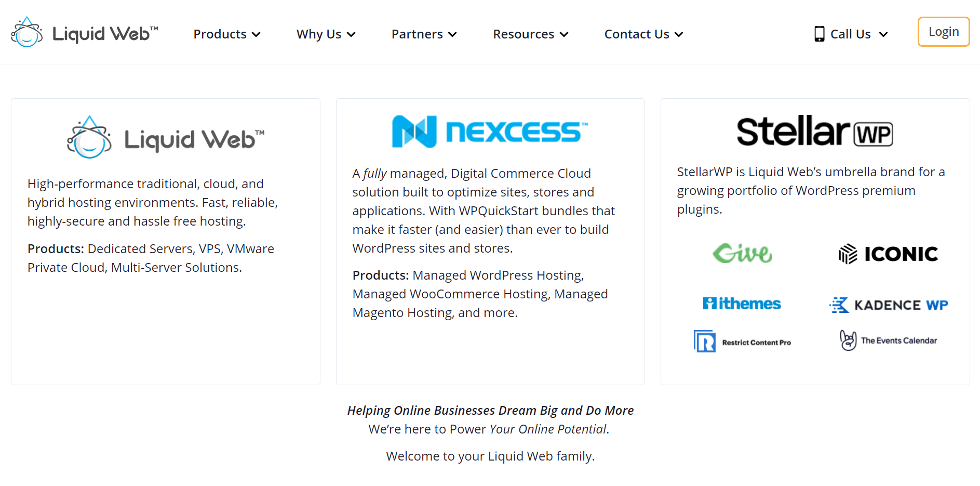Click the 'StellarWP is Liquid Web's umbrella' text
Screen dimensions: 980x486
811,191
